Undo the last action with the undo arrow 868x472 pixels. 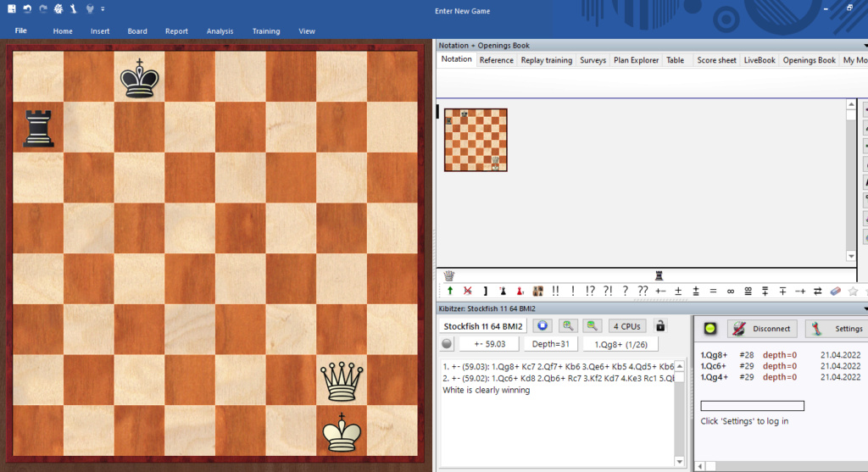pos(27,8)
